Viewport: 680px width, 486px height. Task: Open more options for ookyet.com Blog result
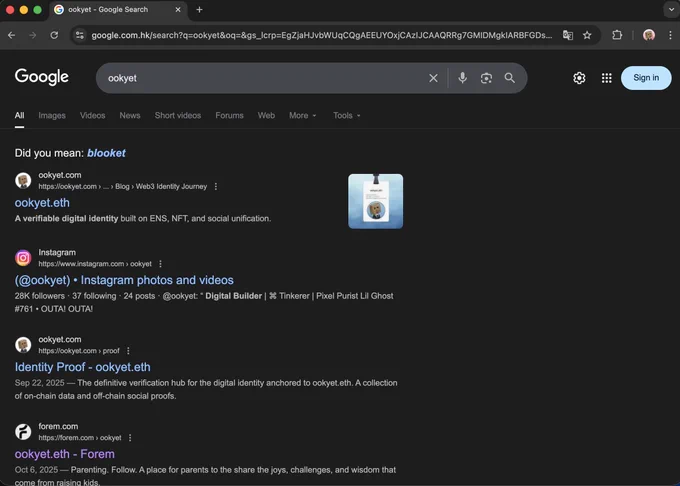(216, 186)
